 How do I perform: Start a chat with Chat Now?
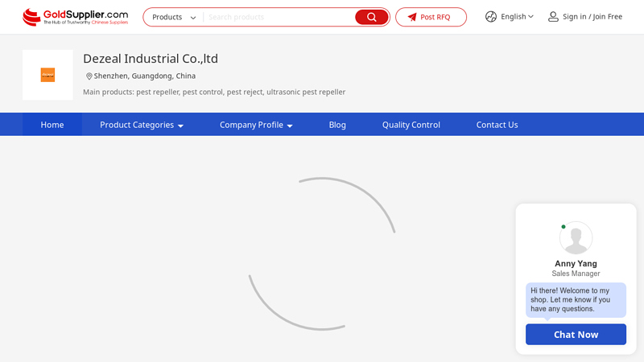point(576,335)
